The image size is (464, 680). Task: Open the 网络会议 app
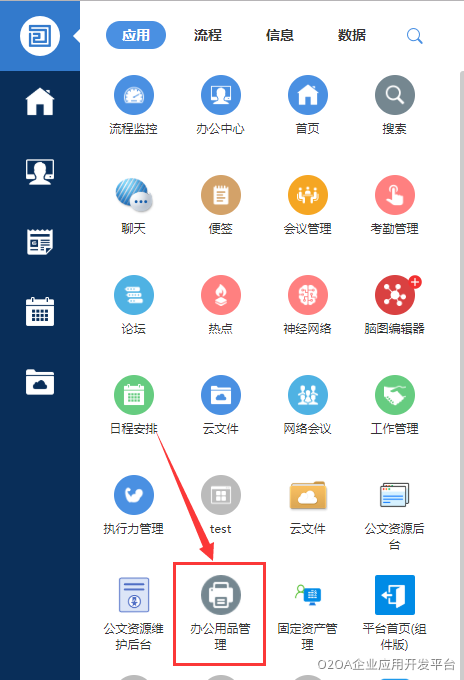pos(308,405)
